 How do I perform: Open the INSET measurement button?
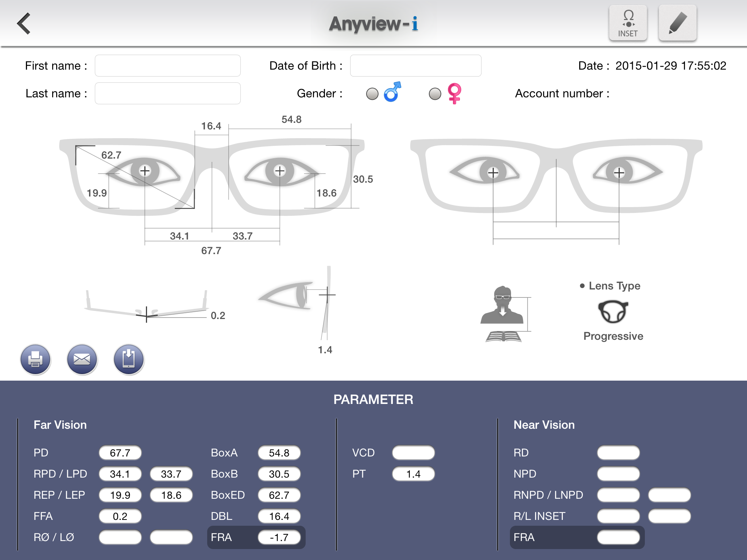[628, 23]
